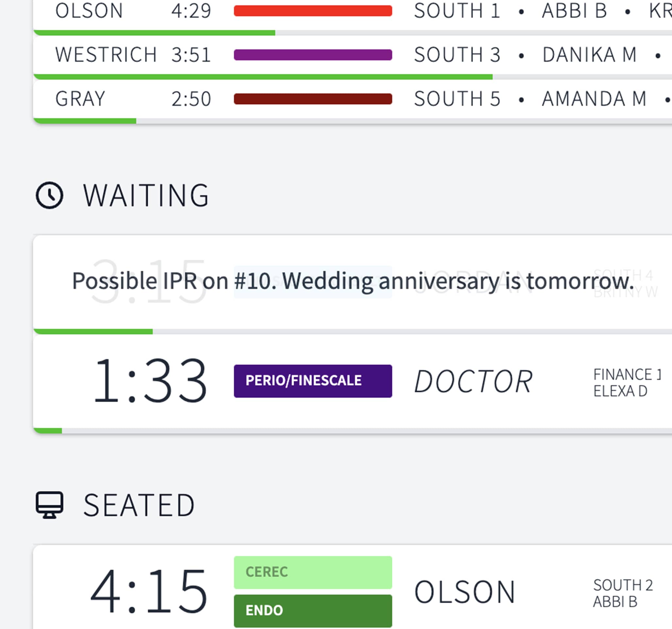Click the green progress bar under WESTRICH
The width and height of the screenshot is (672, 629).
[263, 77]
